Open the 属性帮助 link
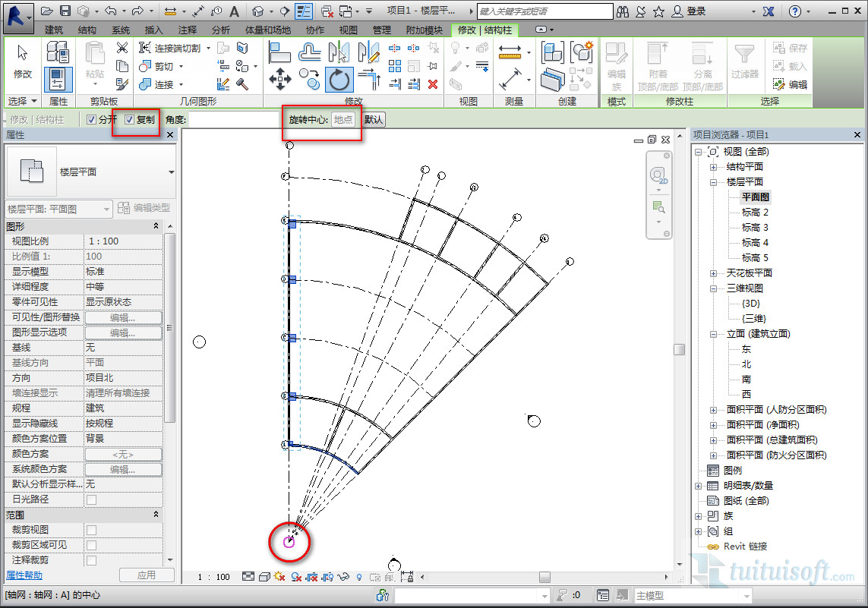 click(24, 575)
